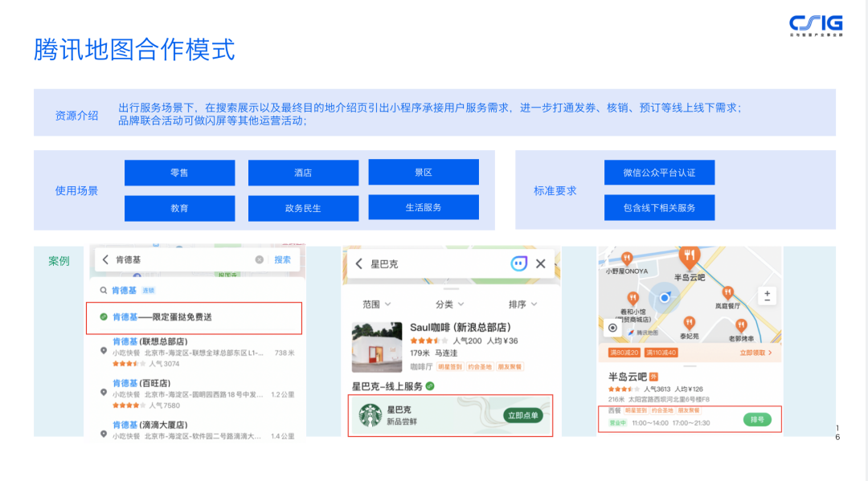Expand the 排序 filter dropdown
Screen dimensions: 868x481
[x=522, y=304]
